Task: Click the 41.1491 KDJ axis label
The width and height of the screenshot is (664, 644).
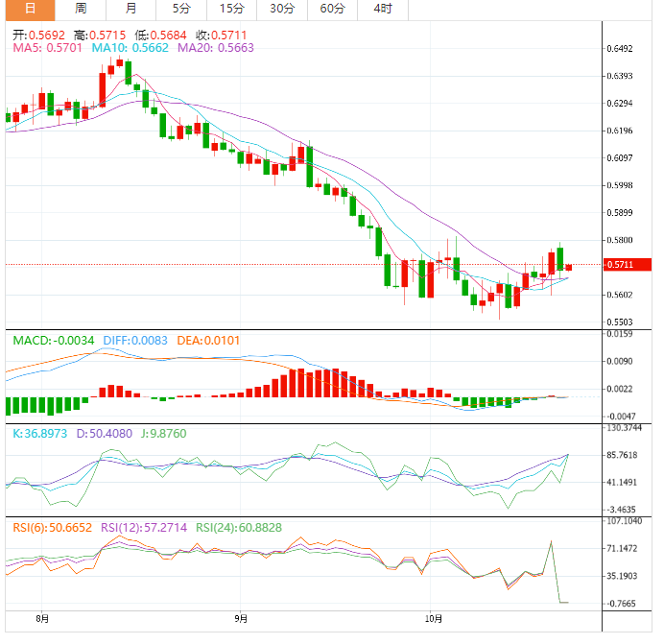Action: coord(622,483)
